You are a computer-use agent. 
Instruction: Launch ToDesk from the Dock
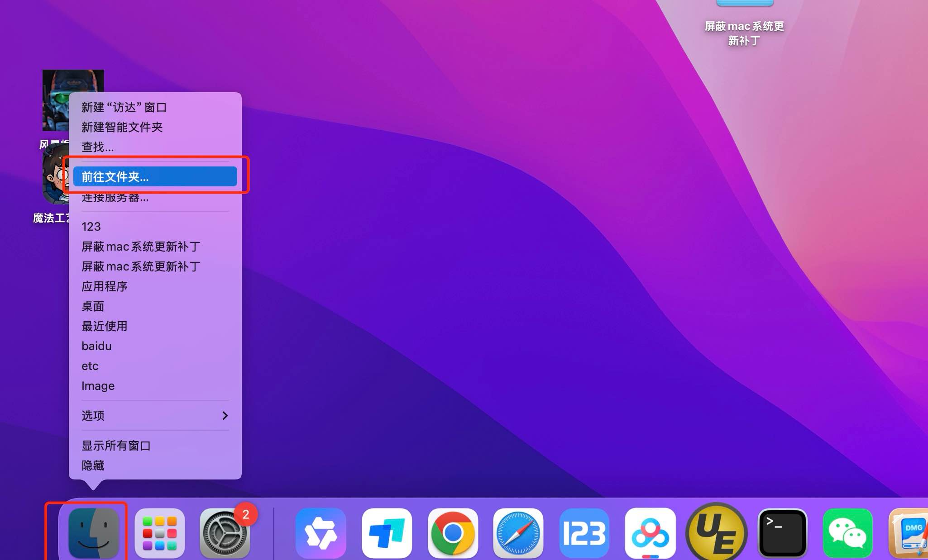(387, 533)
